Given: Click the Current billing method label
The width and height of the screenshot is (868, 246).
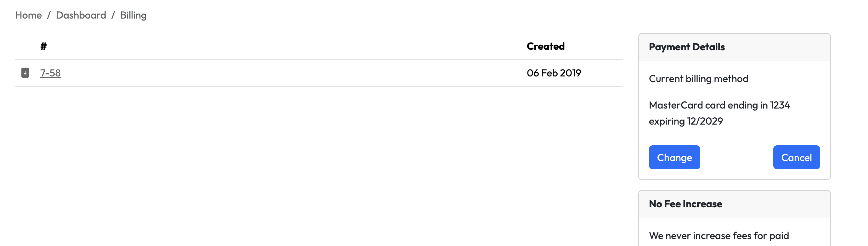Looking at the screenshot, I should tap(698, 79).
